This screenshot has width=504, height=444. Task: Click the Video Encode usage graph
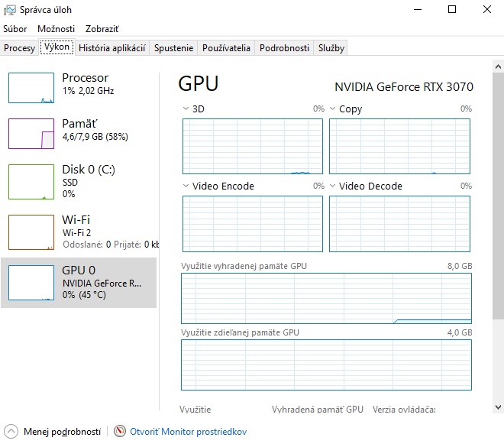point(253,224)
